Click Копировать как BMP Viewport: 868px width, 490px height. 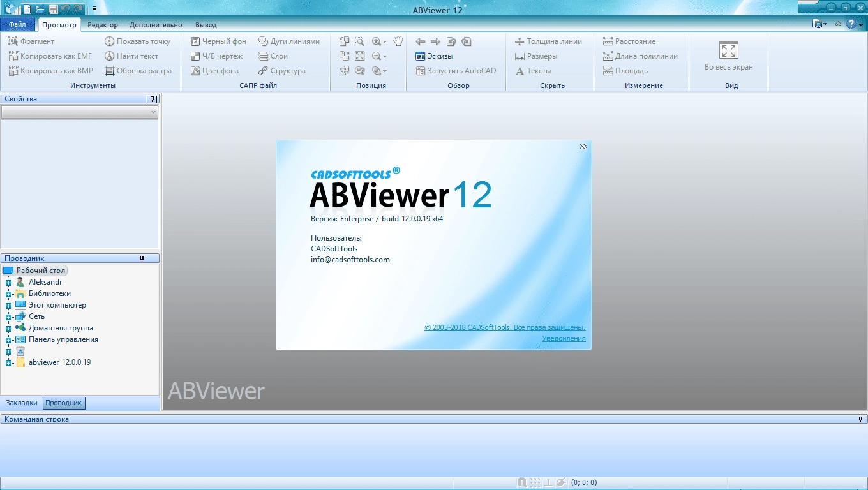50,71
